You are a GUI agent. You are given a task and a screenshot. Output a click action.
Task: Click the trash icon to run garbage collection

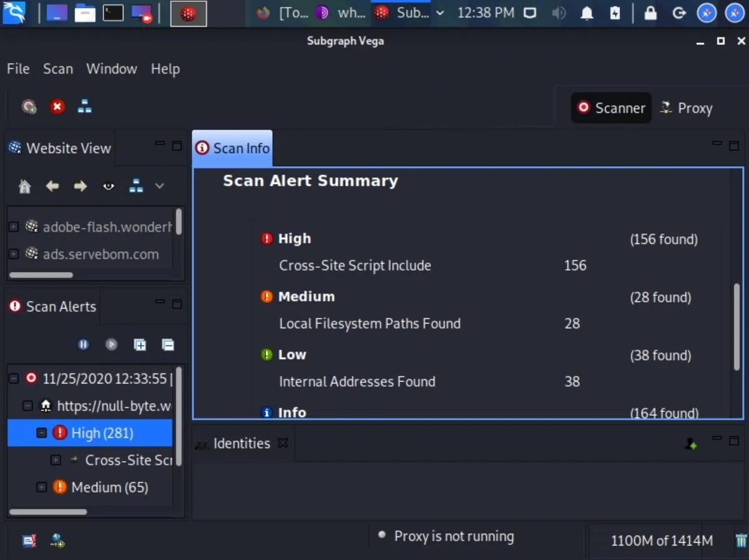[740, 541]
